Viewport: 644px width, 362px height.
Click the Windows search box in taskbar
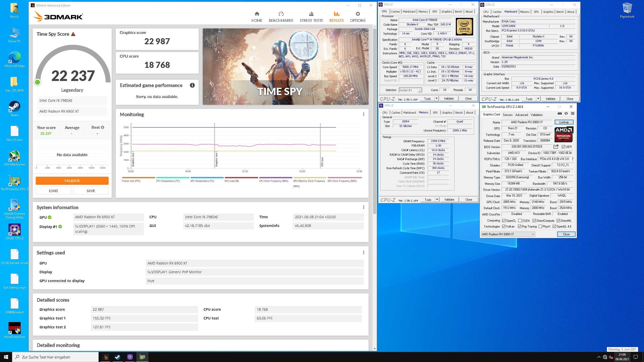(x=55, y=357)
